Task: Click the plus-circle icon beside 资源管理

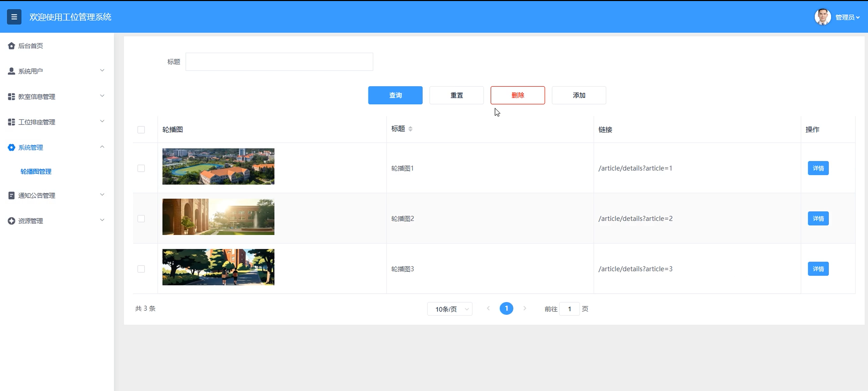Action: tap(11, 221)
